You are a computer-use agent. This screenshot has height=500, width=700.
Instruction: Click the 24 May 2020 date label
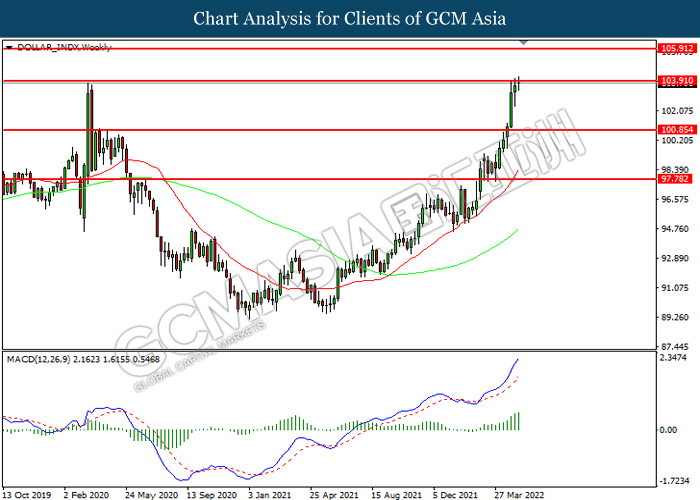coord(151,495)
